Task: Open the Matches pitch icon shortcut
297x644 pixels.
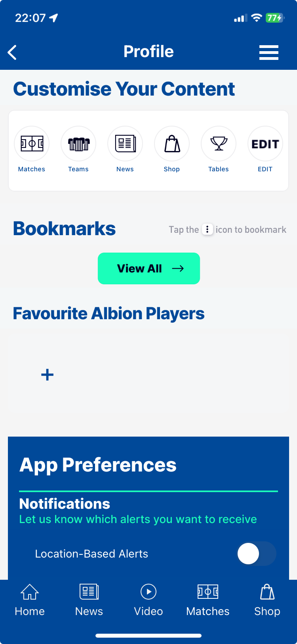Action: point(32,144)
